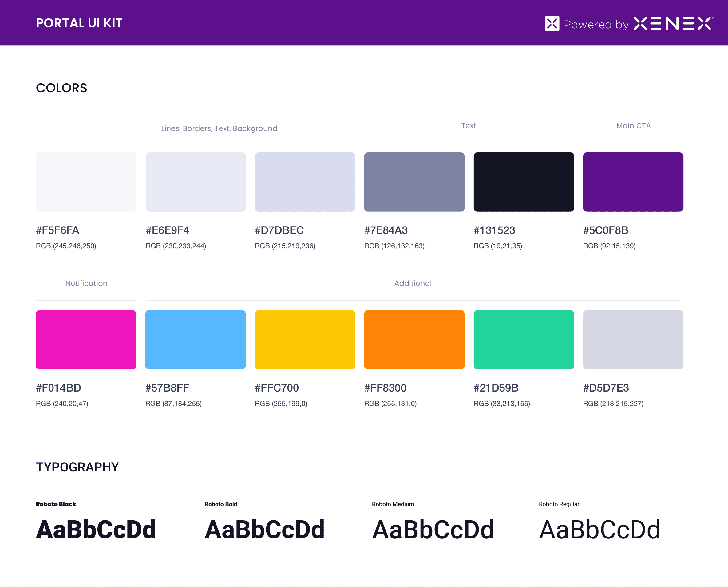This screenshot has height=587, width=728.
Task: Choose the yellow #FFC700 swatch
Action: click(x=305, y=340)
